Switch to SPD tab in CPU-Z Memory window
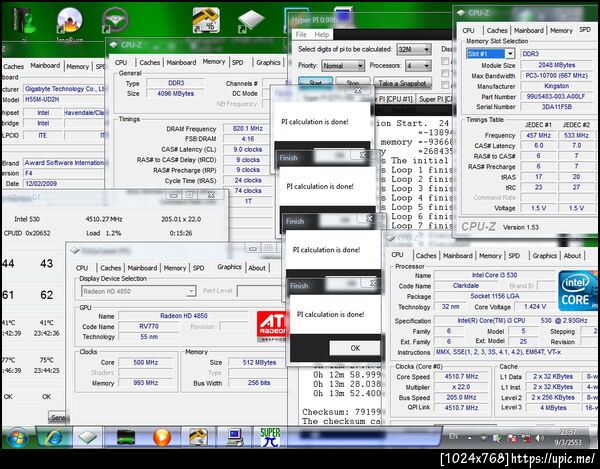The image size is (600, 469). [x=237, y=62]
